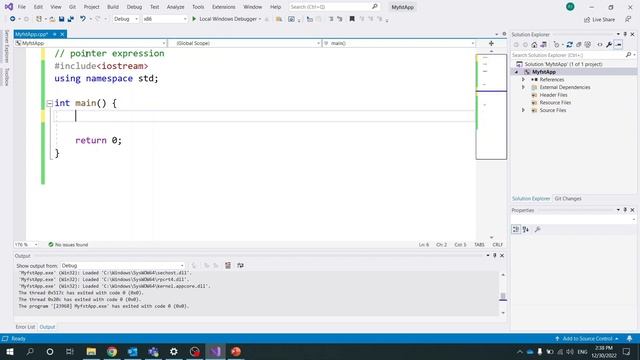
Task: Click the Search (Ctrl+Q) box
Action: 334,7
